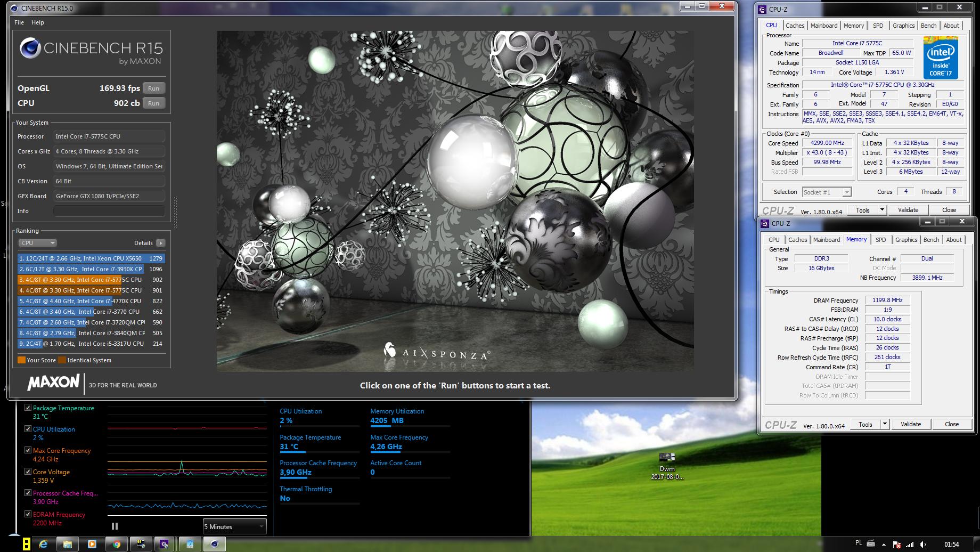
Task: Open About tab in lower CPU-Z
Action: click(954, 240)
